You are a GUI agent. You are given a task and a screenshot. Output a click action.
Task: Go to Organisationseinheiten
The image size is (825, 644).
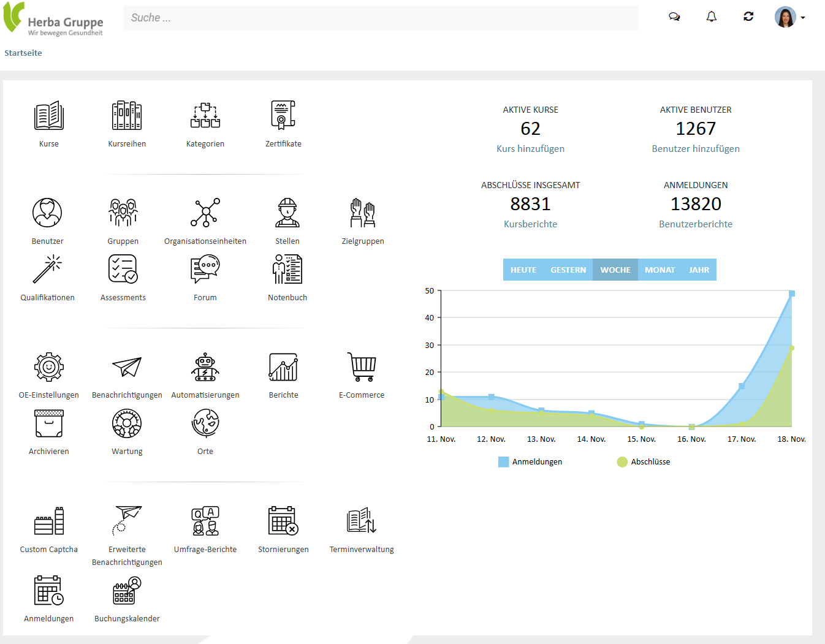click(x=205, y=213)
